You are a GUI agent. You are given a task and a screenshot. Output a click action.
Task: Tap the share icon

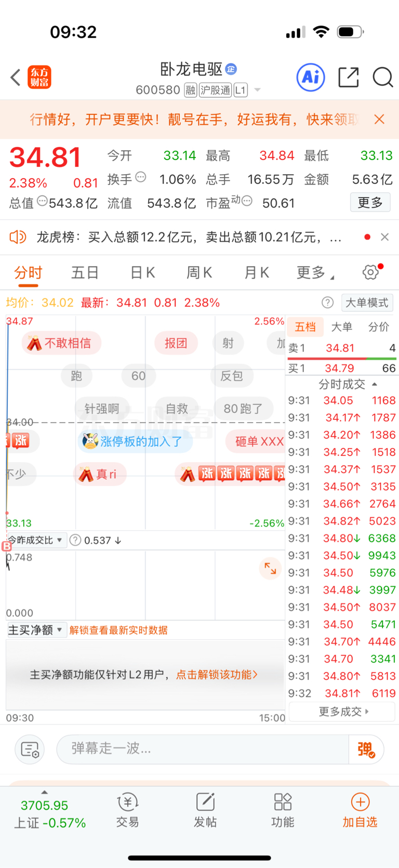click(349, 77)
